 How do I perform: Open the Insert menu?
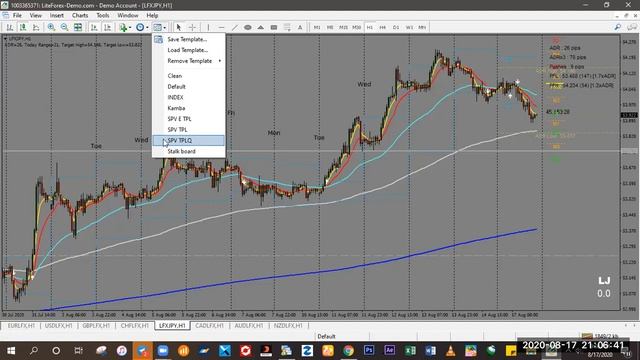tap(57, 16)
